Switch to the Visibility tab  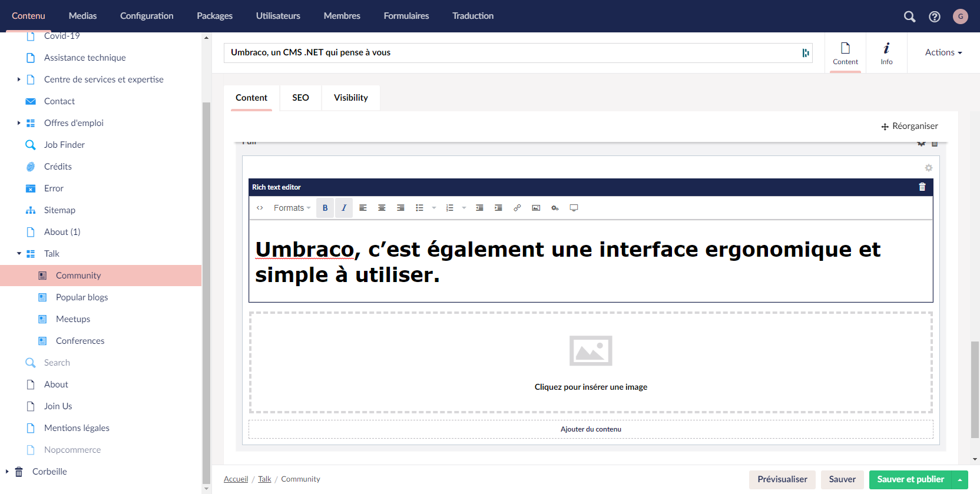351,98
